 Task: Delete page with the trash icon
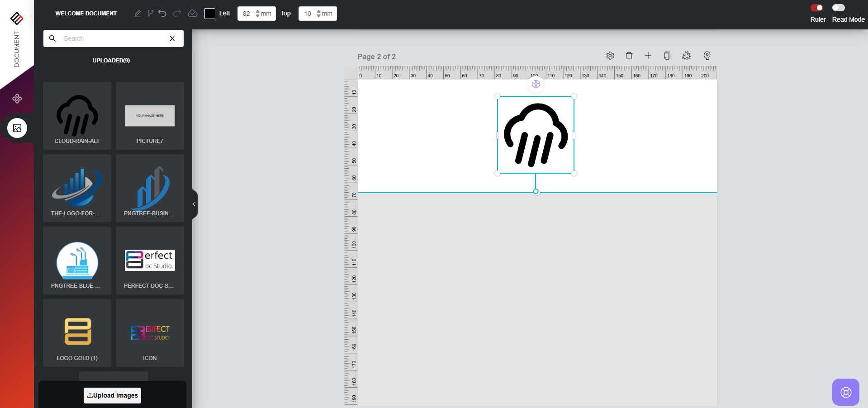(x=629, y=56)
